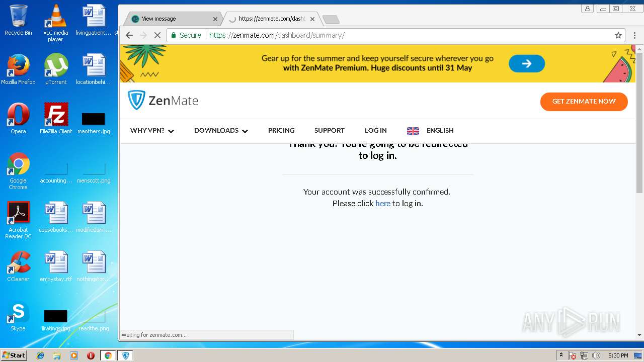Open Internet Explorer in taskbar
The image size is (644, 362).
(40, 355)
